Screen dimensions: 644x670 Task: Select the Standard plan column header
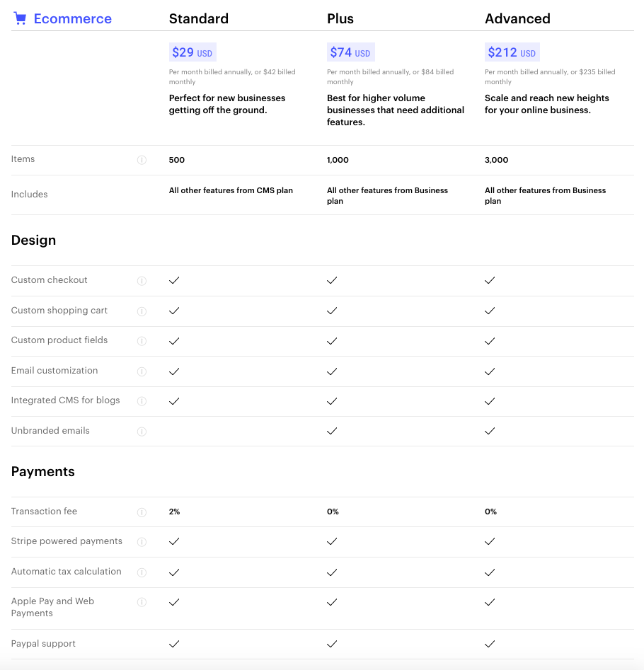[198, 18]
